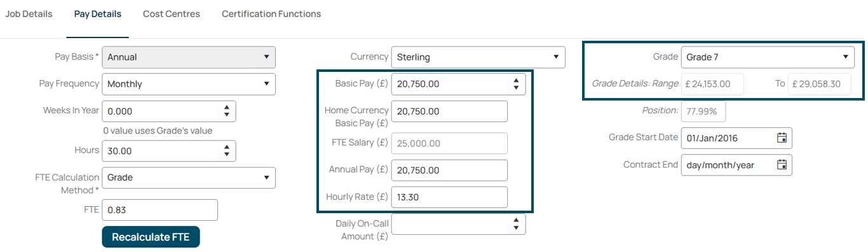
Task: Increase Hours value with up arrow
Action: (227, 147)
